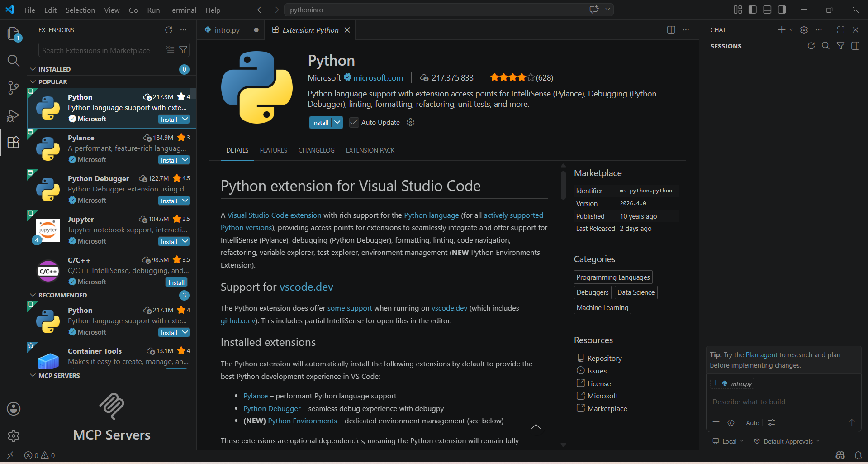Open Copilot status icon in status bar
This screenshot has width=868, height=464.
[x=840, y=455]
